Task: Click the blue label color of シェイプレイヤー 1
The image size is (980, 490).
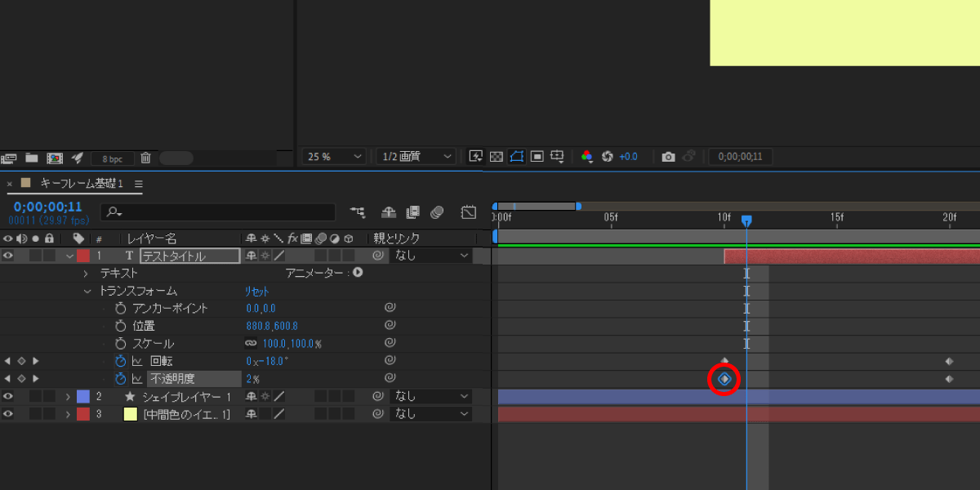Action: 82,396
